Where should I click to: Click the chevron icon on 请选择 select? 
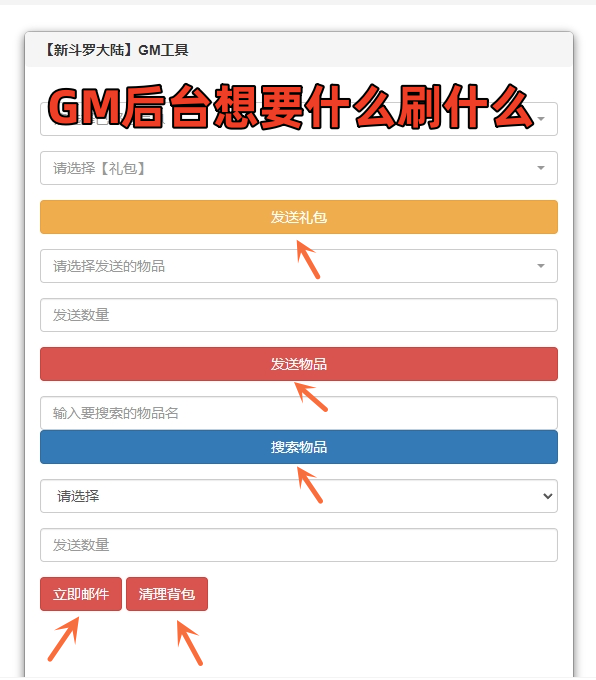coord(547,496)
